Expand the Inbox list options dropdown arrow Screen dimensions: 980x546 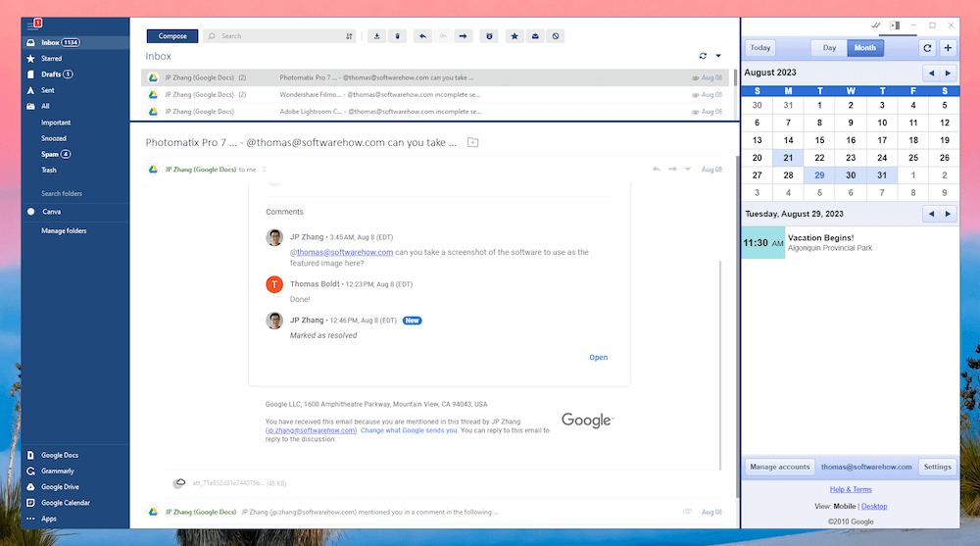[718, 56]
